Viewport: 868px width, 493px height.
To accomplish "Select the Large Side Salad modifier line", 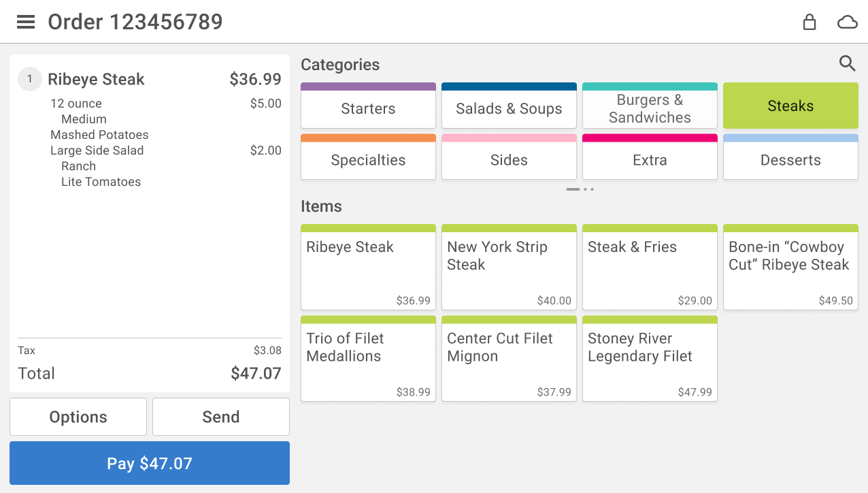I will tap(97, 150).
